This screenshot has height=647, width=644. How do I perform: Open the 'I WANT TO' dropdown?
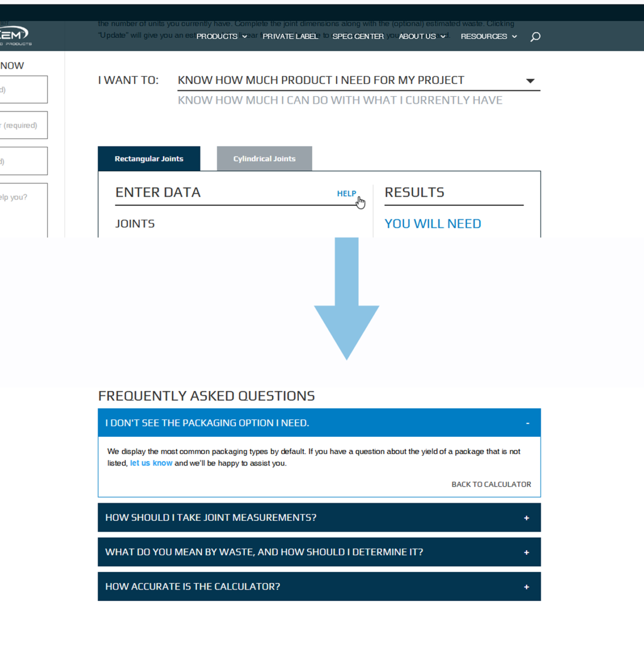pyautogui.click(x=530, y=80)
